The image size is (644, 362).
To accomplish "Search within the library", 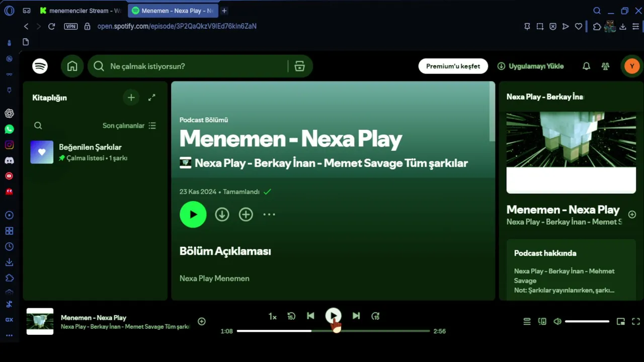I will coord(38,126).
